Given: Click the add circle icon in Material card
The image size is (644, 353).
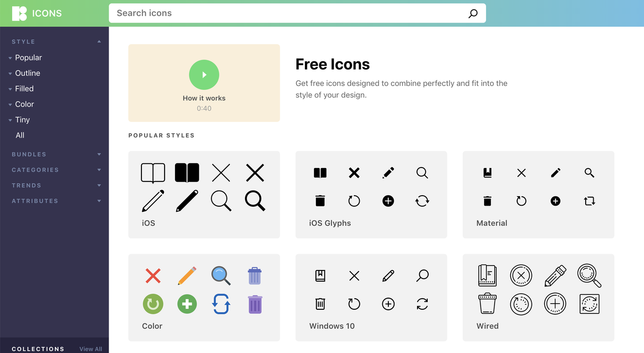Looking at the screenshot, I should point(555,201).
